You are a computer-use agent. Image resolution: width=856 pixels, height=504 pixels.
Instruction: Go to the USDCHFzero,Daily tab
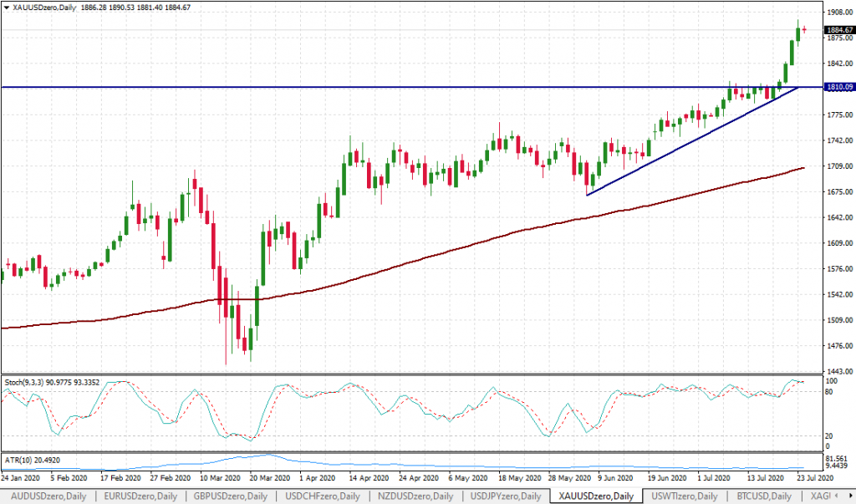[x=322, y=496]
